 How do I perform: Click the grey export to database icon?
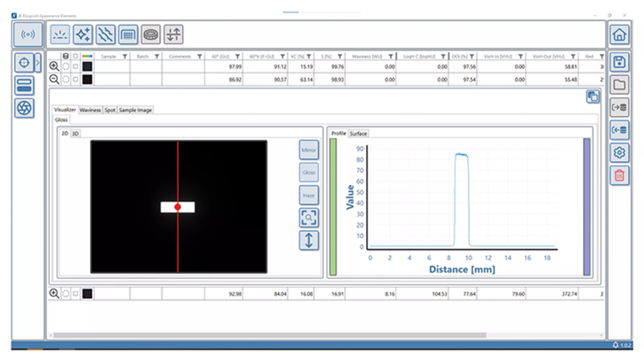[619, 107]
